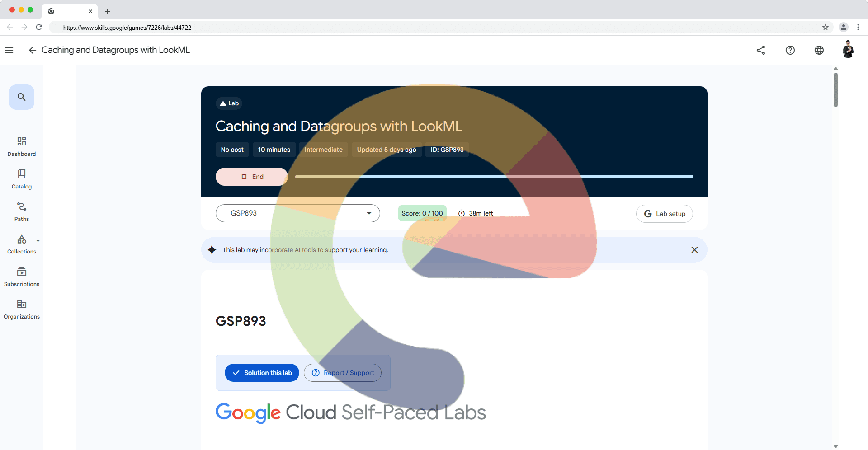This screenshot has width=868, height=450.
Task: Click the browser forward button
Action: 24,27
